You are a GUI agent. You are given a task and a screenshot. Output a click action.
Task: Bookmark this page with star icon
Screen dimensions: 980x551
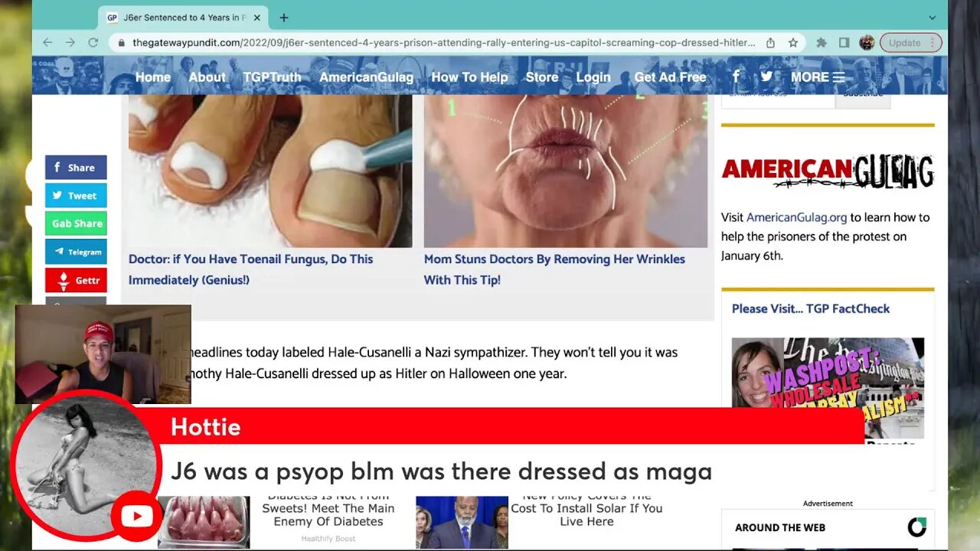tap(793, 43)
